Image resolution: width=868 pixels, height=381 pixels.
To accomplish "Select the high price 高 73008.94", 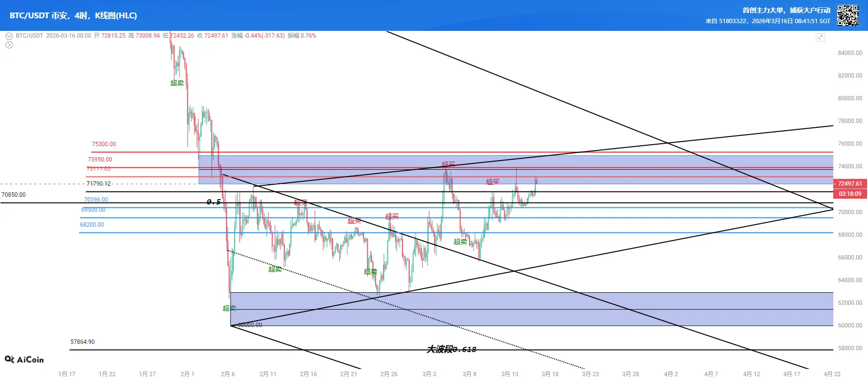I will (x=144, y=36).
